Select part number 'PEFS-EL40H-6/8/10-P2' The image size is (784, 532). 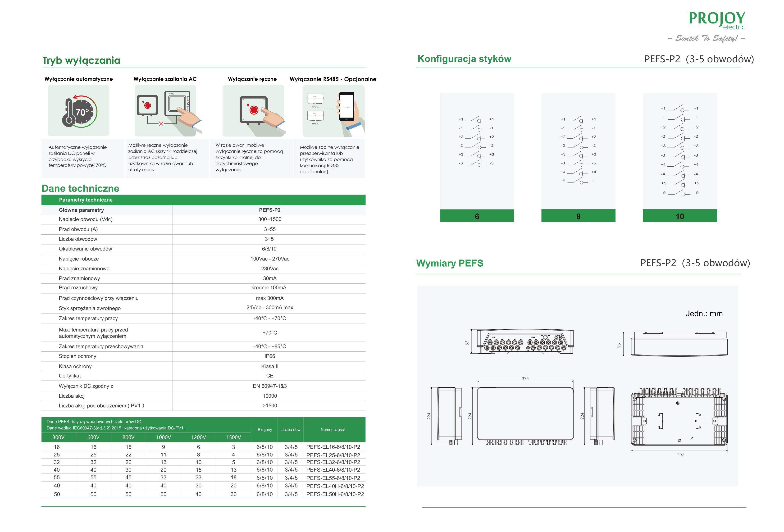coord(335,486)
